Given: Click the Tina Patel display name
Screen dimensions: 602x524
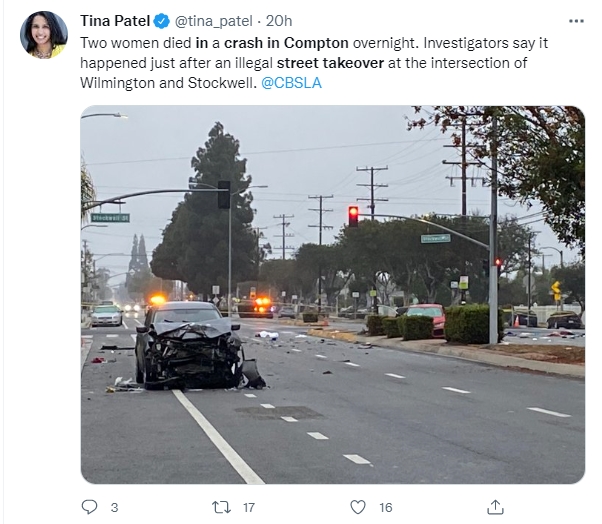Looking at the screenshot, I should (x=115, y=21).
